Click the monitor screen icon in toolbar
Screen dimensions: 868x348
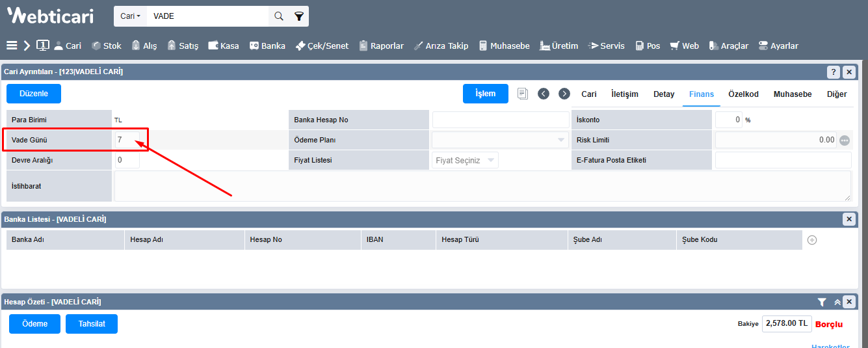(x=43, y=46)
